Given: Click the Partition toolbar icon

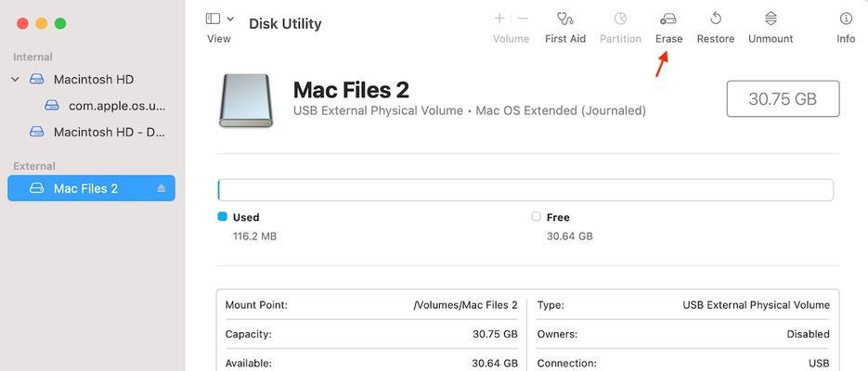Looking at the screenshot, I should click(x=620, y=19).
